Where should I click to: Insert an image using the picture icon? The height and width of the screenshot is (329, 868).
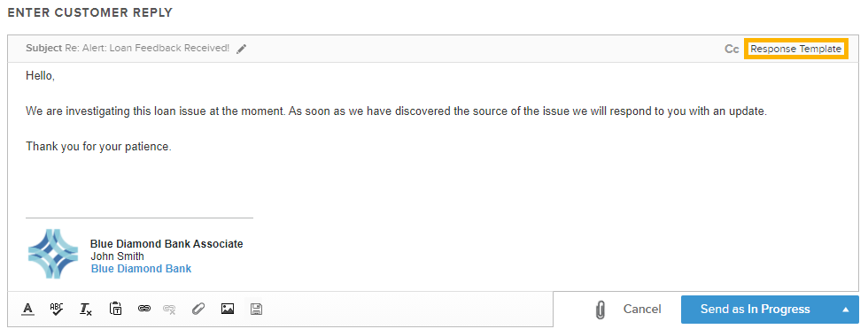coord(228,309)
